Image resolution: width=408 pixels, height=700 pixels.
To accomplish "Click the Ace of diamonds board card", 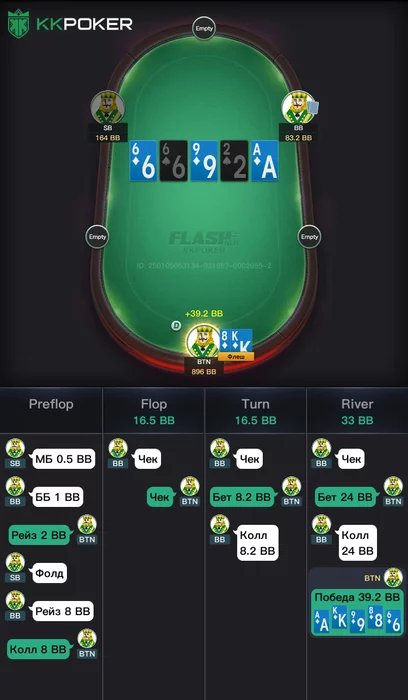I will pos(265,161).
